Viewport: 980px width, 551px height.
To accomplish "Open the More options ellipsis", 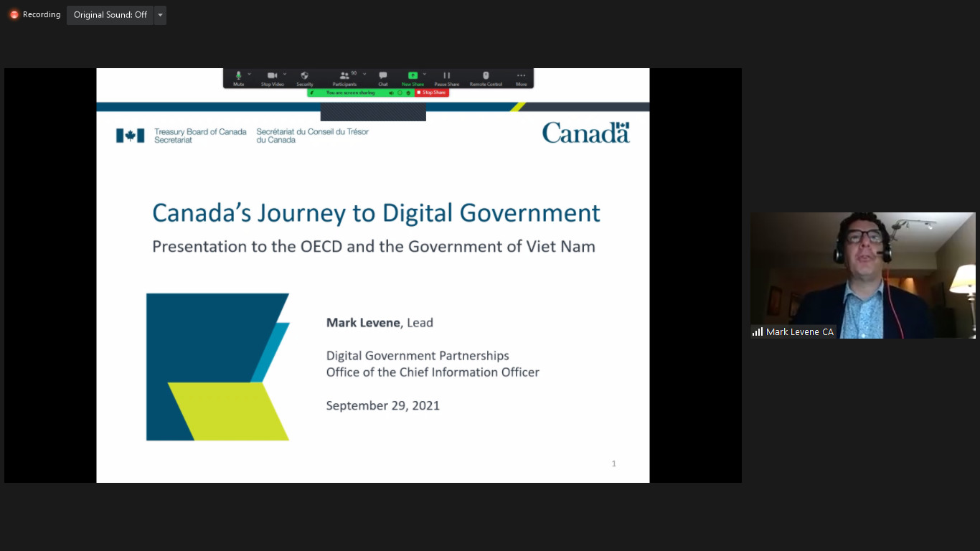I will 521,75.
